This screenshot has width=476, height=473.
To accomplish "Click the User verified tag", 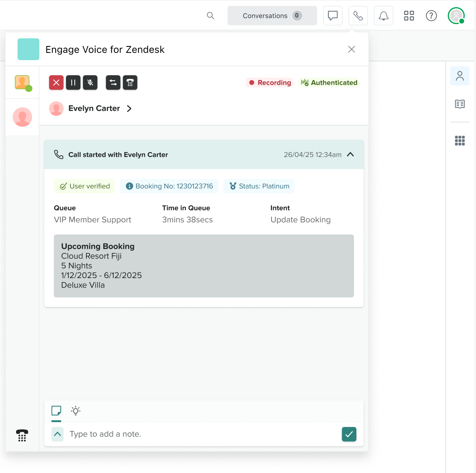I will [x=84, y=186].
